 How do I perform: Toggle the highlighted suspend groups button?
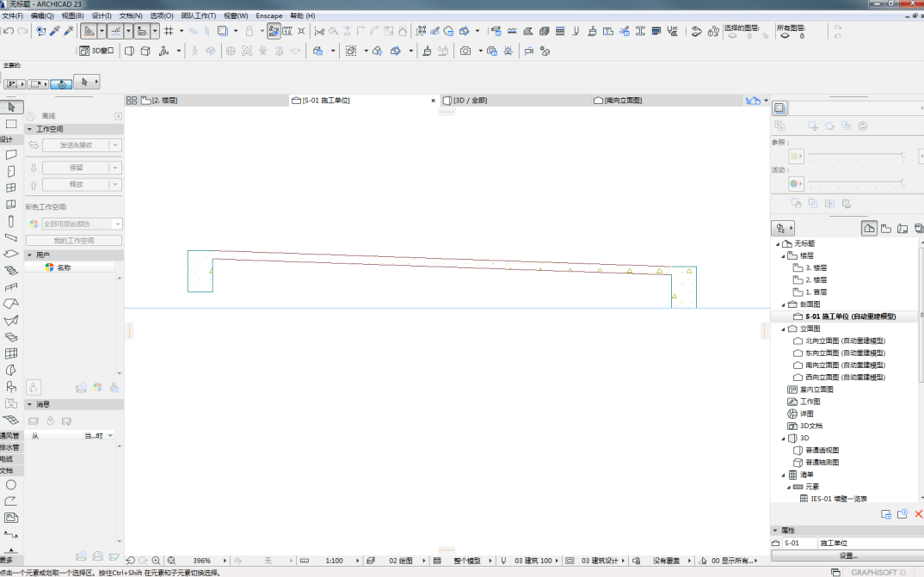coord(274,31)
